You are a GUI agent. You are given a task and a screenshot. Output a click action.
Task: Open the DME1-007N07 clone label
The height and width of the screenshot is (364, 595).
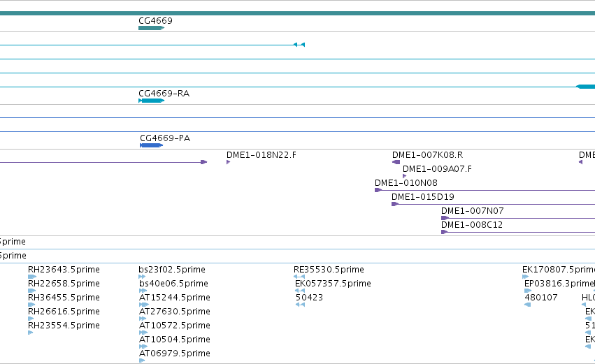click(473, 211)
